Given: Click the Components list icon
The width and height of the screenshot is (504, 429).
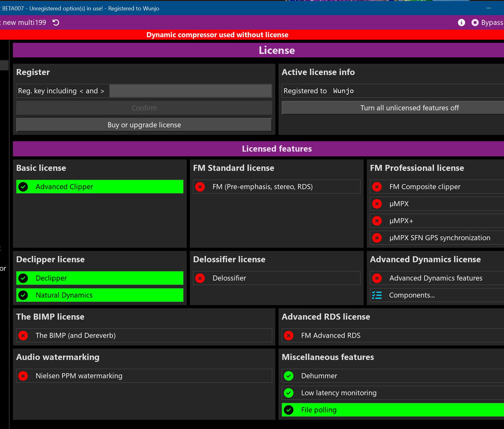Looking at the screenshot, I should tap(377, 295).
